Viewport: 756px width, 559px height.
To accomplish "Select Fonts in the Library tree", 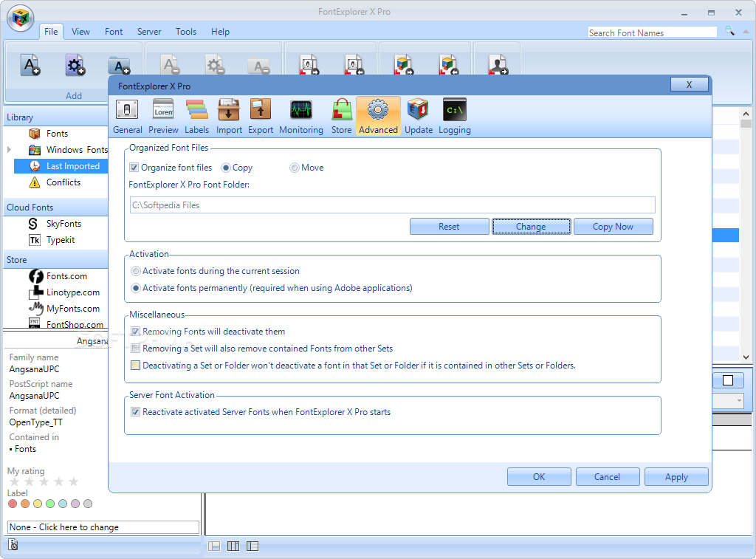I will pos(57,134).
